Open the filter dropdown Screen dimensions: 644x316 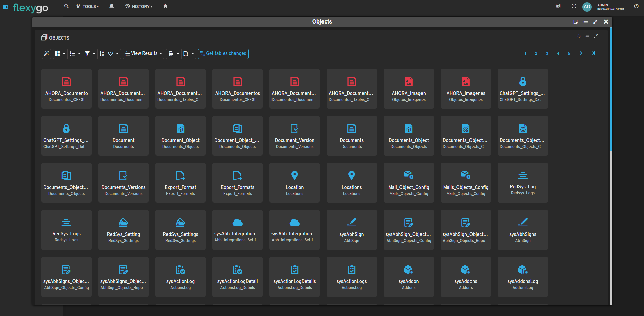[x=90, y=54]
